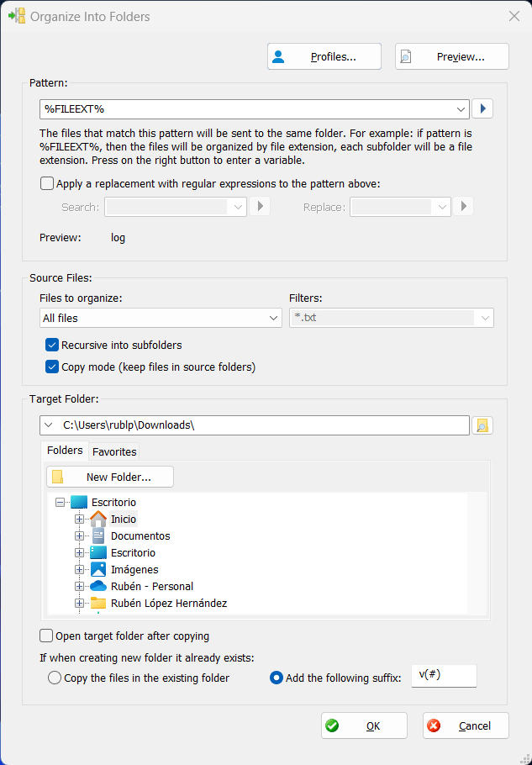Switch to the Folders tab
Screen dimensions: 532x765
(x=64, y=451)
